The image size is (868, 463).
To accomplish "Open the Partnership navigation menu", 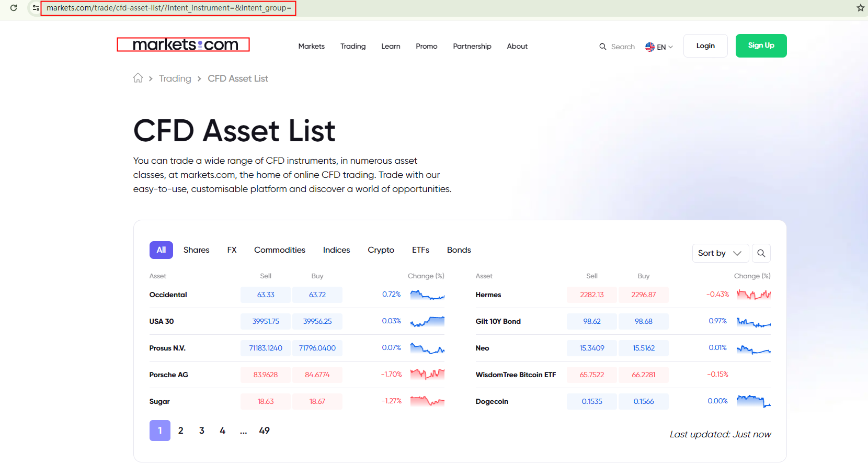I will (472, 46).
